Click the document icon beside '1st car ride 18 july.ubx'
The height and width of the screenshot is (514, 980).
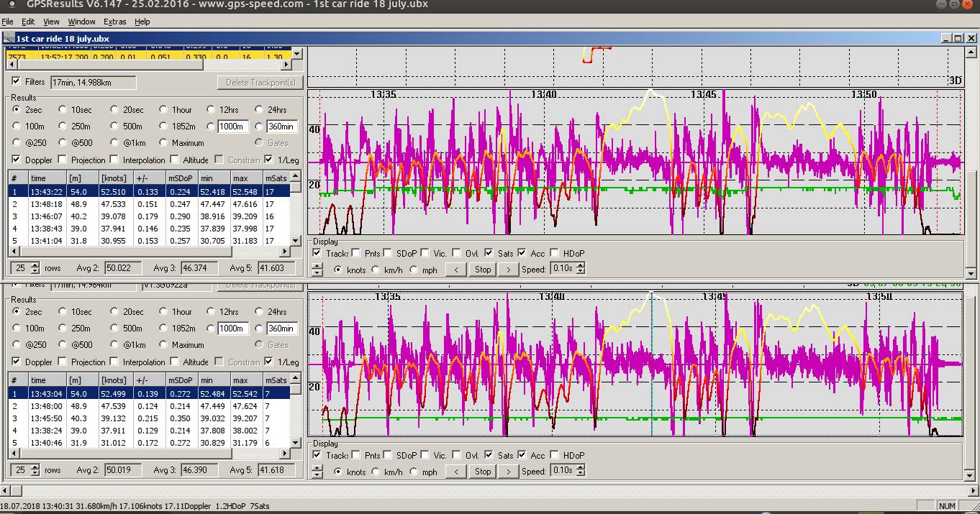pos(9,38)
